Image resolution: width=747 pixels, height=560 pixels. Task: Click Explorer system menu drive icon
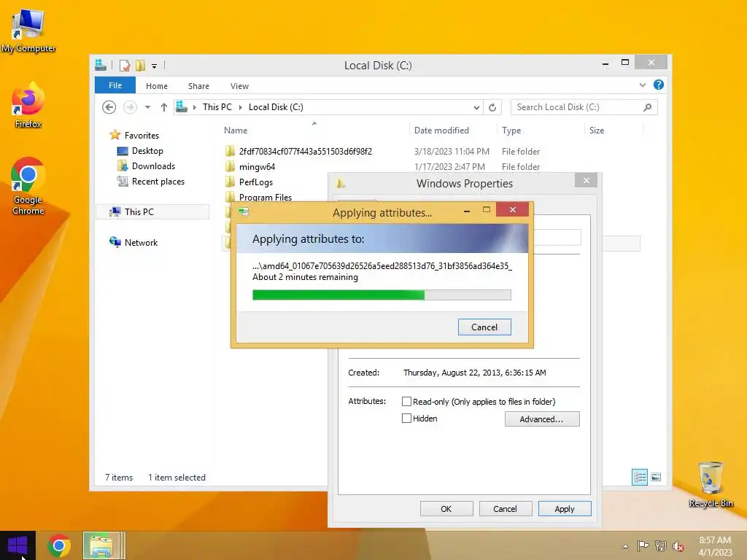[x=101, y=65]
